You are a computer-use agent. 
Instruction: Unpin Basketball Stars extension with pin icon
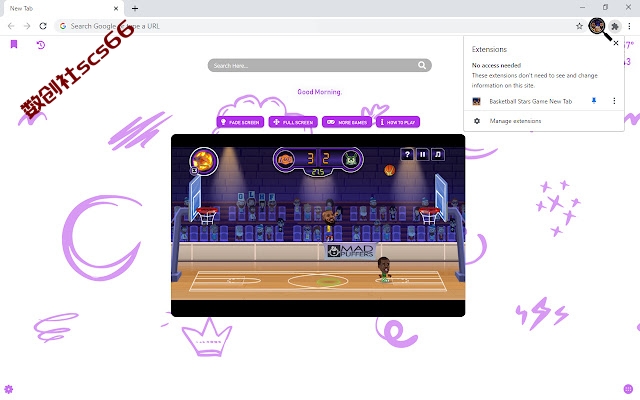point(594,101)
